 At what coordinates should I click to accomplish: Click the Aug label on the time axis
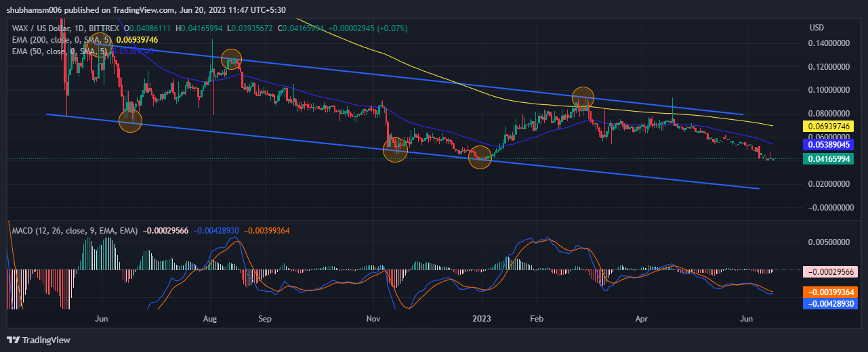(x=210, y=317)
